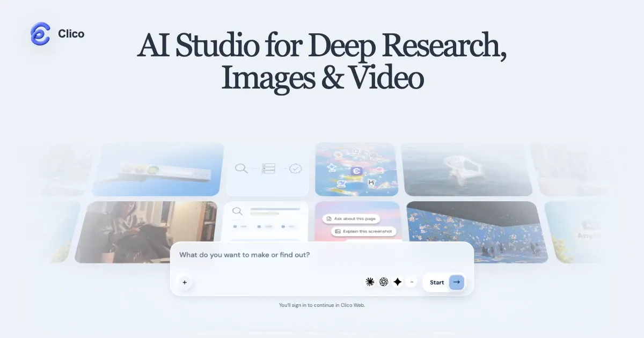Click the Clico logo icon
644x338 pixels.
(x=40, y=34)
